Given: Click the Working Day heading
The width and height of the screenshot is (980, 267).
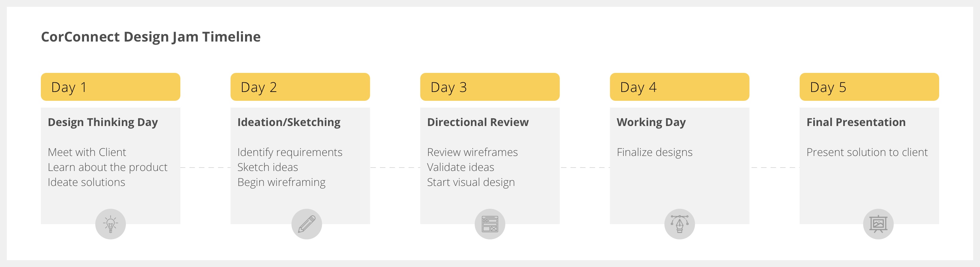Looking at the screenshot, I should coord(651,122).
